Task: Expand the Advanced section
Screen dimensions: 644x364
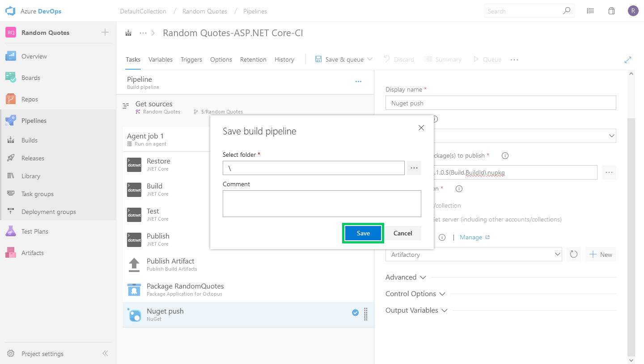Action: coord(406,277)
